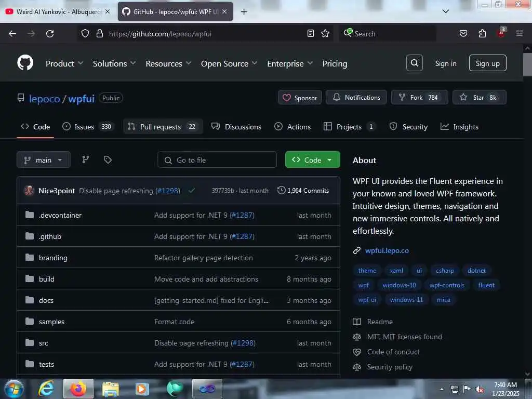Image resolution: width=532 pixels, height=399 pixels.
Task: Expand the Open Source navigation menu
Action: tap(229, 63)
